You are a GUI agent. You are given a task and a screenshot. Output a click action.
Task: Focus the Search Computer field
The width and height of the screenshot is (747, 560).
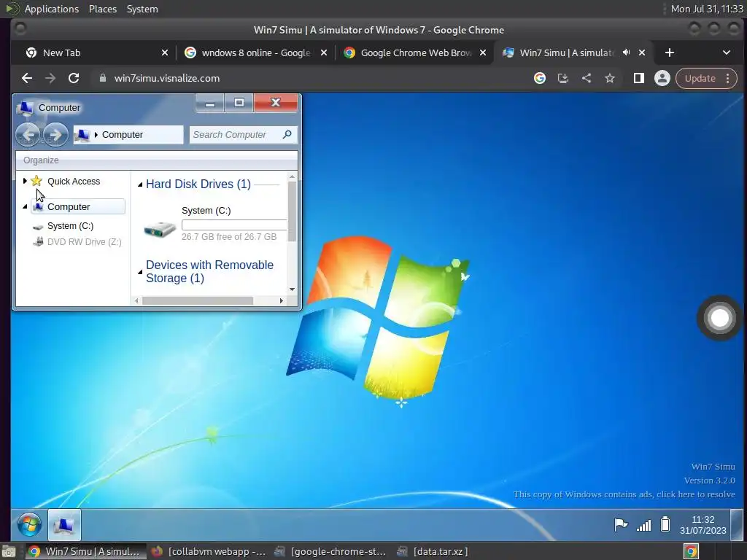tap(243, 135)
